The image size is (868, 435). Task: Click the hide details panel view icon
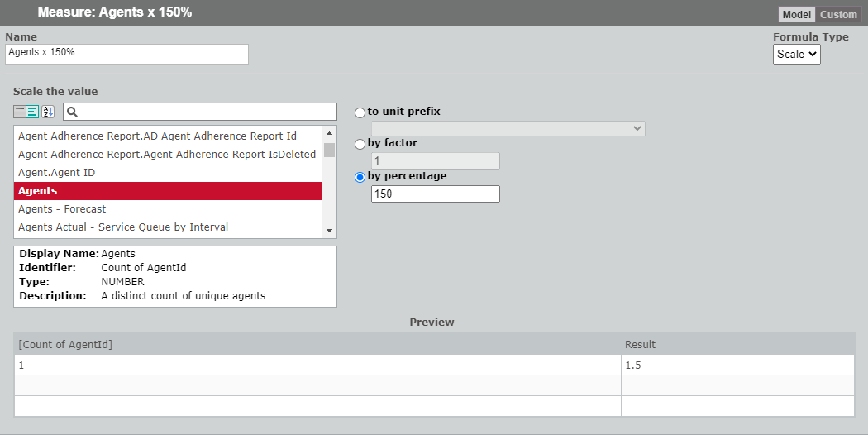click(x=20, y=112)
